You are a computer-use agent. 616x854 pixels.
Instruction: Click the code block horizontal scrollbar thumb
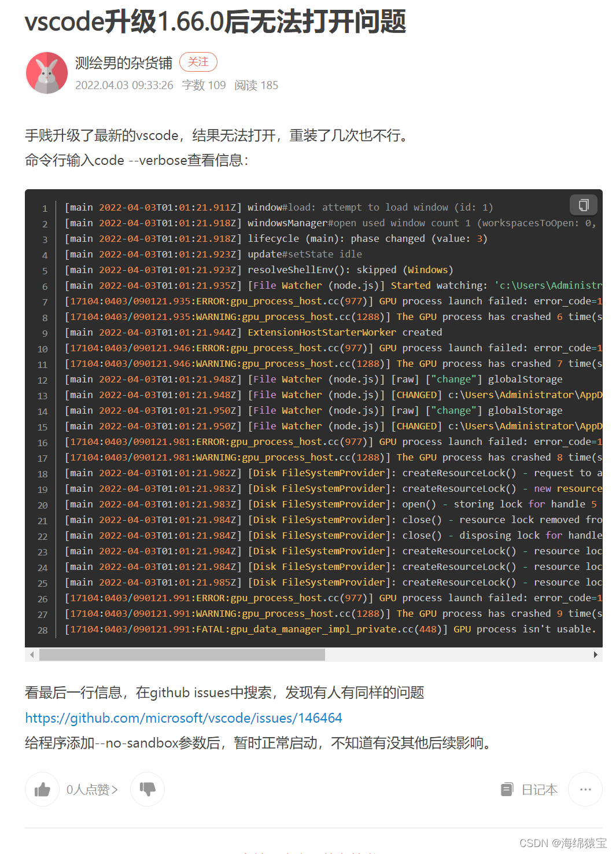[182, 654]
